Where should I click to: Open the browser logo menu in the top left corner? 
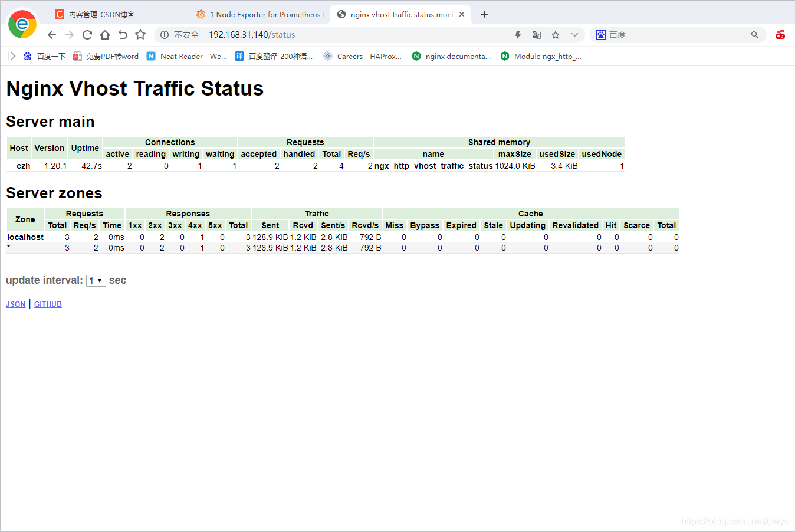pos(22,24)
